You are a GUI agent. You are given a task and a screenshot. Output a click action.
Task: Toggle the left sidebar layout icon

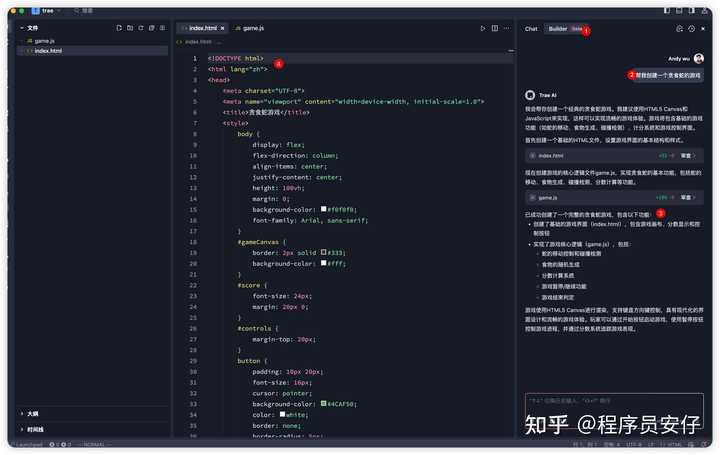666,11
